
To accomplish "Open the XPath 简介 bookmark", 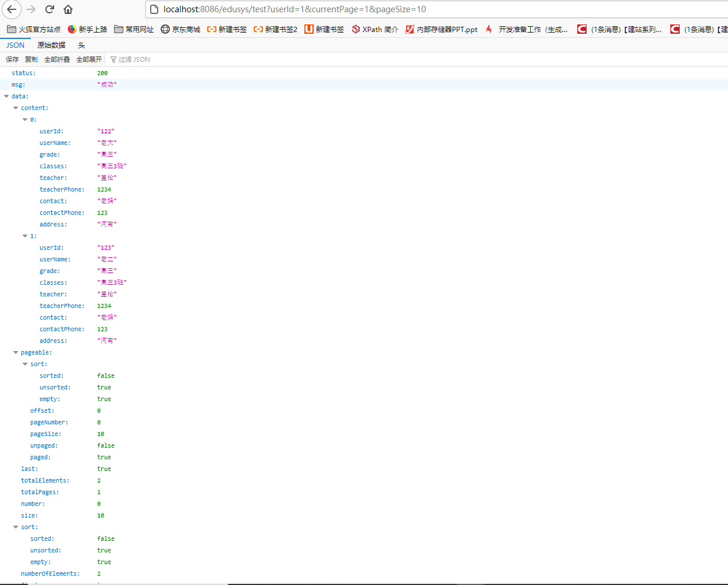I will pyautogui.click(x=375, y=29).
